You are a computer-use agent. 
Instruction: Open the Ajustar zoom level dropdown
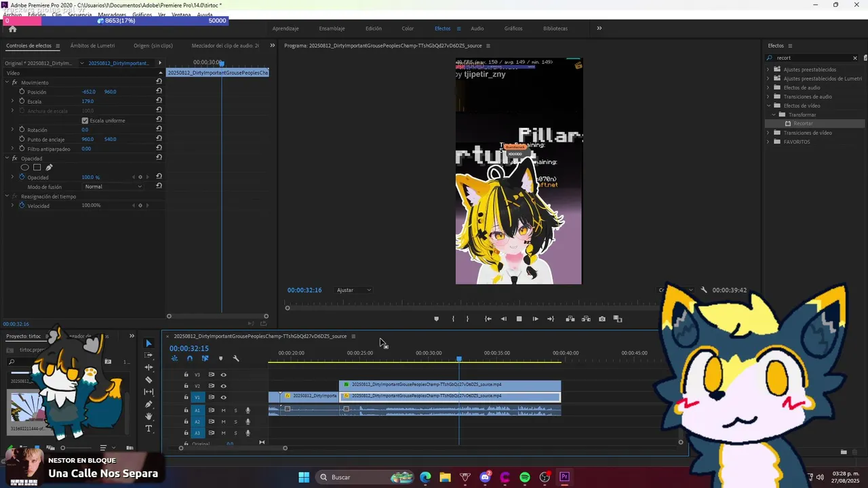354,290
